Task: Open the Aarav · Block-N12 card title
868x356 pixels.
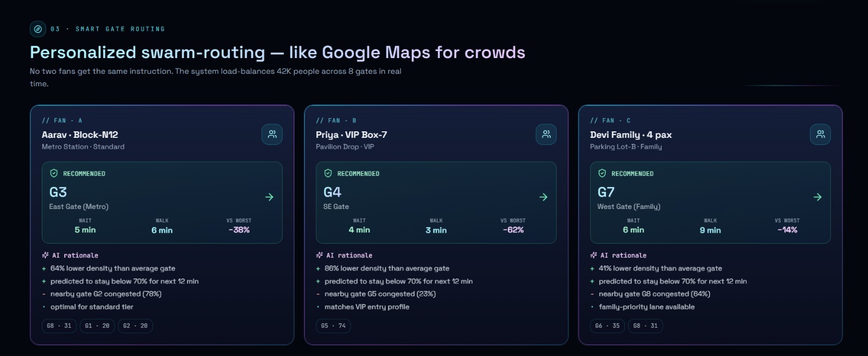Action: [x=80, y=135]
